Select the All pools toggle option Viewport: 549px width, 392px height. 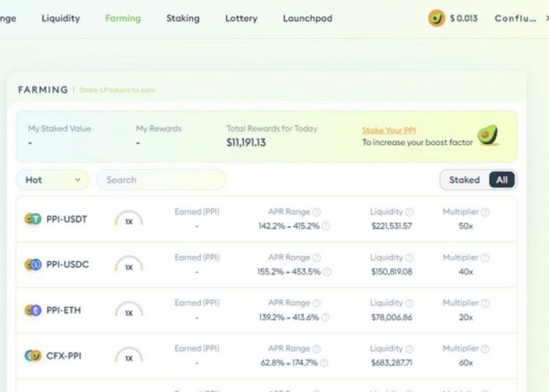point(502,180)
